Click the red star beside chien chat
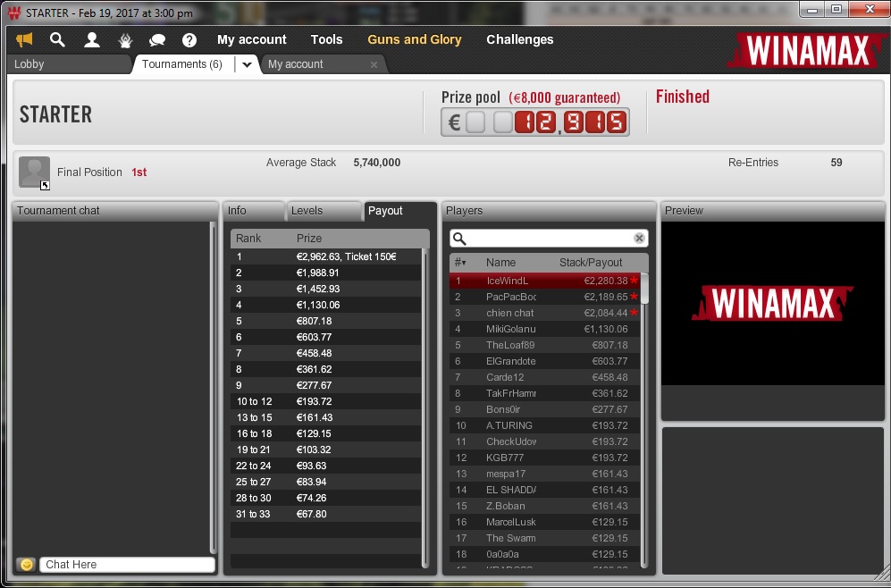The width and height of the screenshot is (891, 588). (x=635, y=312)
